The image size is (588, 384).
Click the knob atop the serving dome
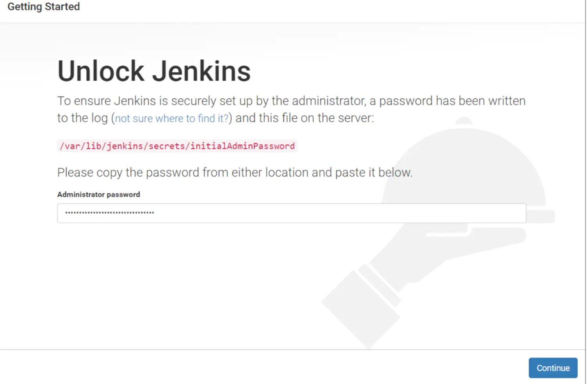[x=464, y=121]
